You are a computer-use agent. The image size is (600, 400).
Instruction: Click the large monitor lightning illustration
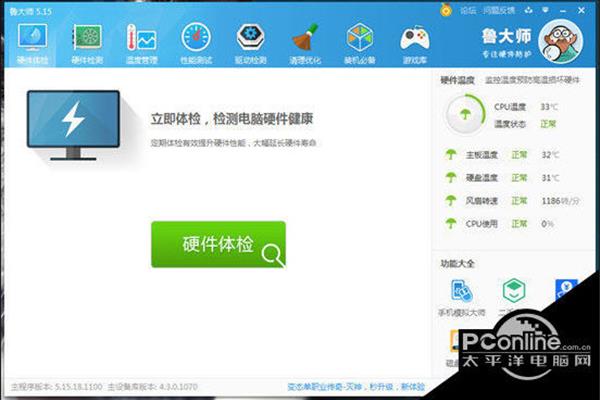[x=73, y=125]
